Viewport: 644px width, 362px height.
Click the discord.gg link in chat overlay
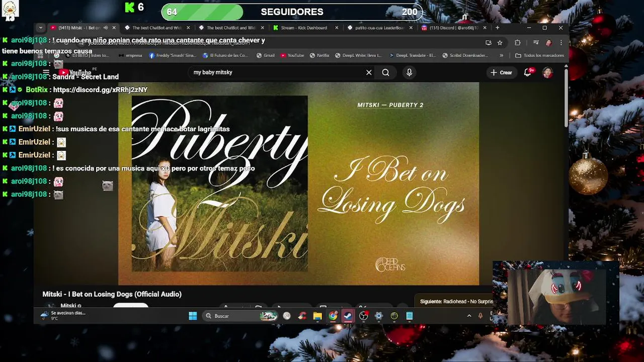(100, 89)
